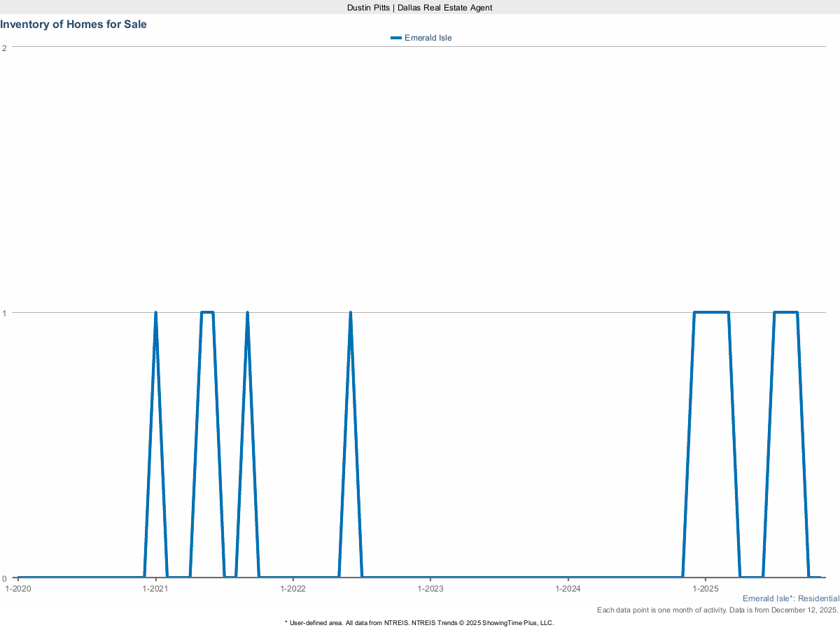The width and height of the screenshot is (840, 630).
Task: Click the Dustin Pitts header bar text
Action: tap(420, 7)
